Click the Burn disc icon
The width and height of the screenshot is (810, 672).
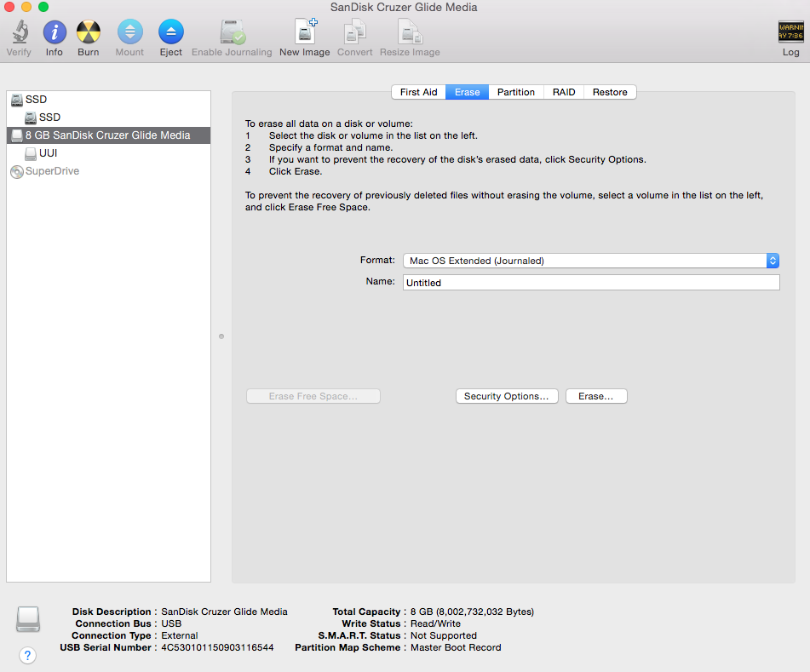tap(89, 32)
